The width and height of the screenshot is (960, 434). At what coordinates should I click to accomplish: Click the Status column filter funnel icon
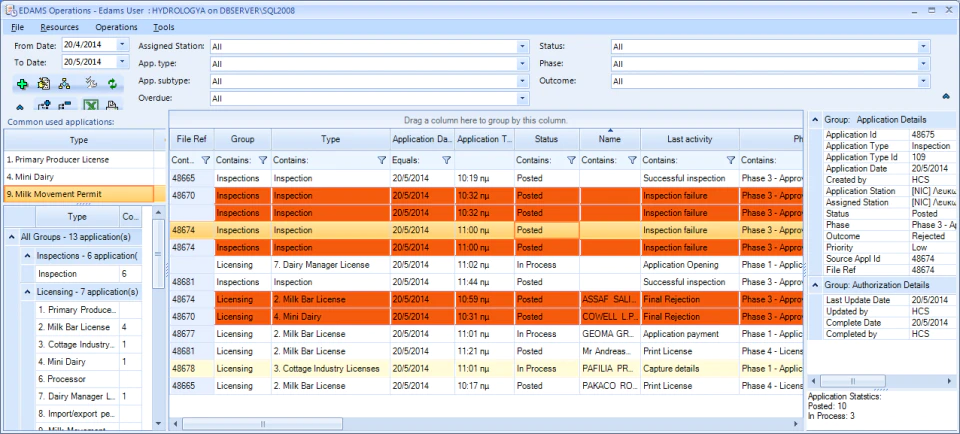571,160
